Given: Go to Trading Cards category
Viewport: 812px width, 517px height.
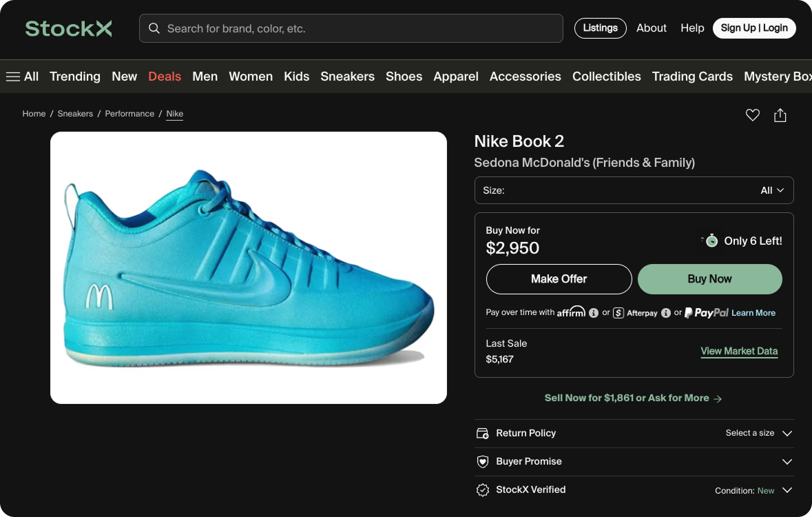Looking at the screenshot, I should tap(692, 77).
